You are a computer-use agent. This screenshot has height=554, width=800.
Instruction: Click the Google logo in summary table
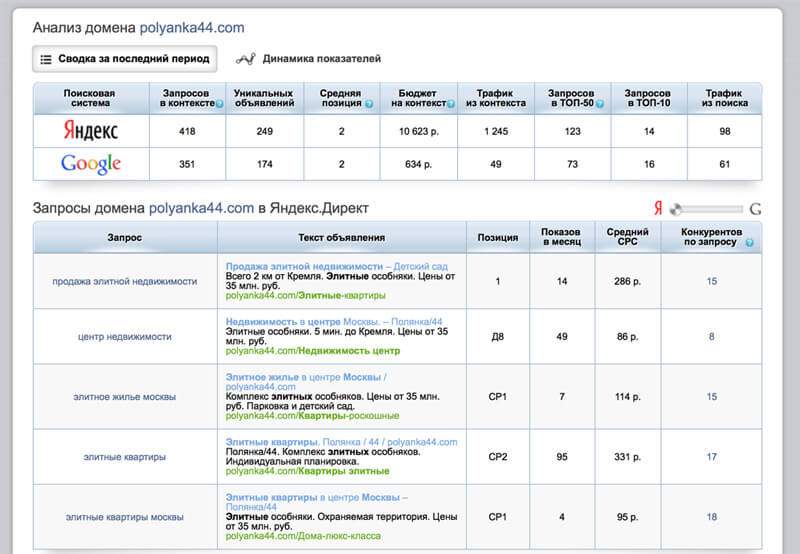point(91,164)
